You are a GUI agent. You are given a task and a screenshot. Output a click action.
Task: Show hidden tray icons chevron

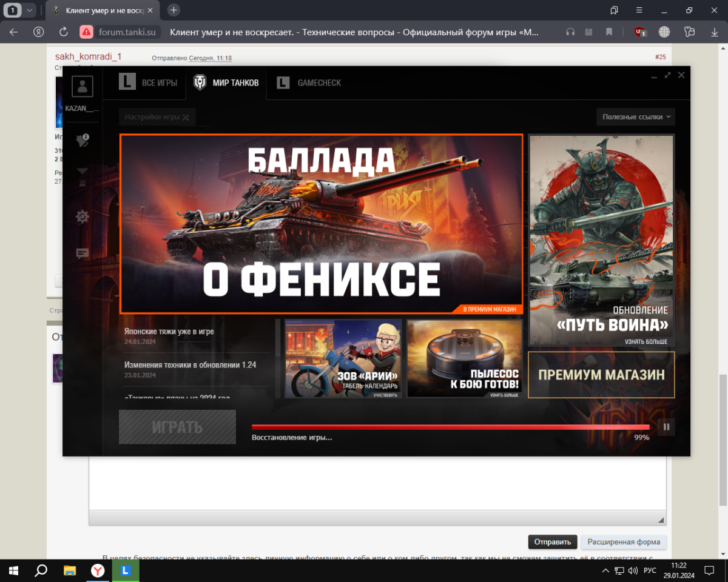pos(605,570)
